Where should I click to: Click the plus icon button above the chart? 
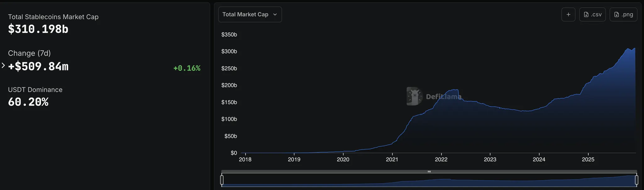pyautogui.click(x=568, y=14)
